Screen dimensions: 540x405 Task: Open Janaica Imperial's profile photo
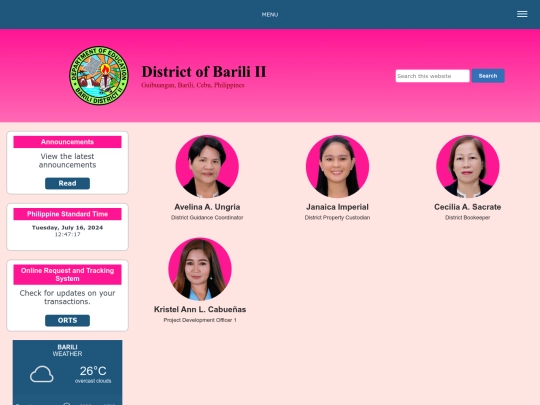[337, 166]
